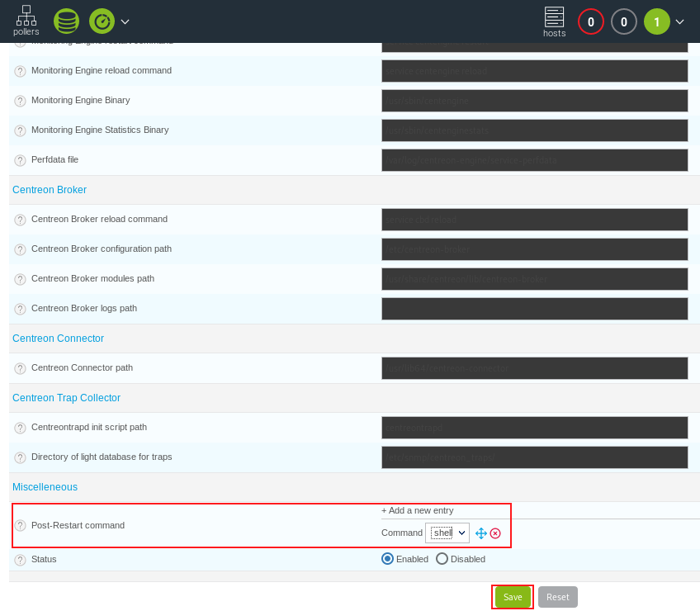
Task: Open the hosts icon in top bar
Action: click(555, 22)
